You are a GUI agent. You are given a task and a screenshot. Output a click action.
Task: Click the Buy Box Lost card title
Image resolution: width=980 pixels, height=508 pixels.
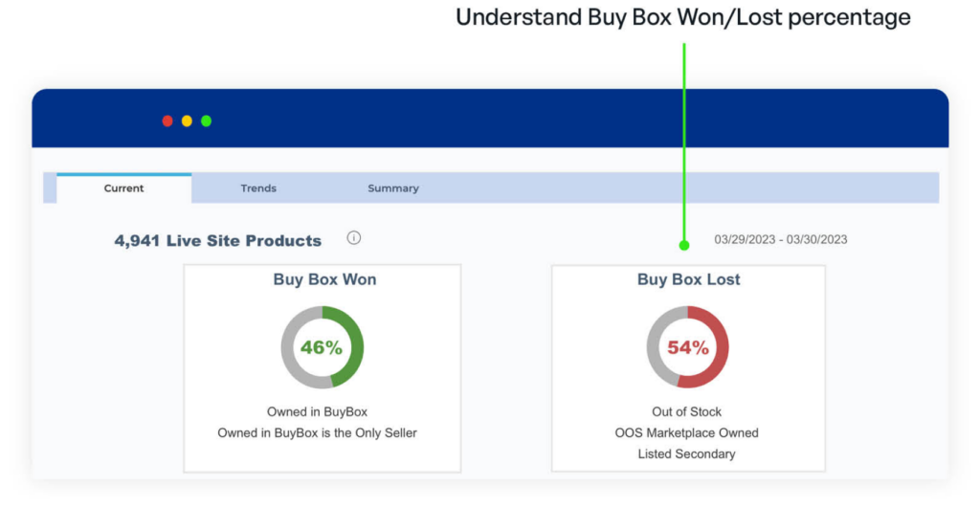point(688,279)
